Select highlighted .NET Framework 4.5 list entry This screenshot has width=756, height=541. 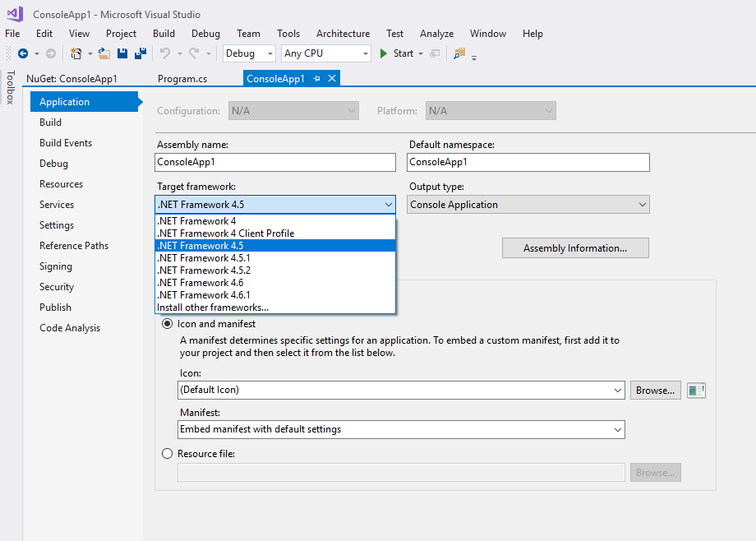point(275,246)
